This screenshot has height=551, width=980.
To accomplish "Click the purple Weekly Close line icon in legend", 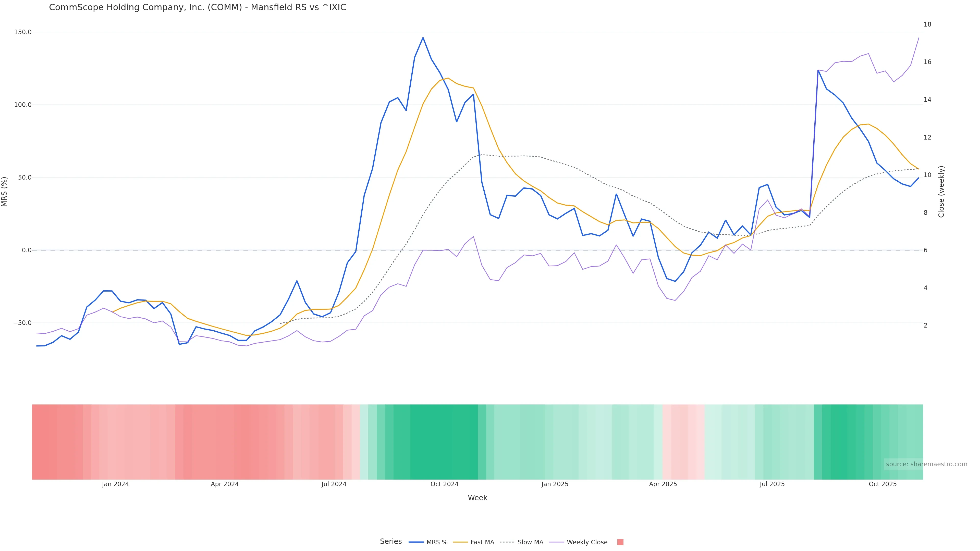I will 557,542.
